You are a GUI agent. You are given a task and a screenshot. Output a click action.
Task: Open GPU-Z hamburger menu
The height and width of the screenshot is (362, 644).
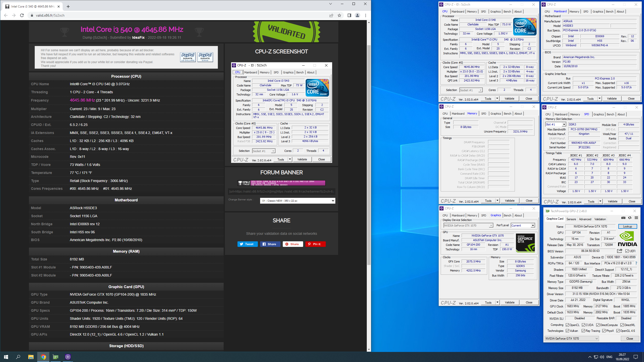pos(636,218)
